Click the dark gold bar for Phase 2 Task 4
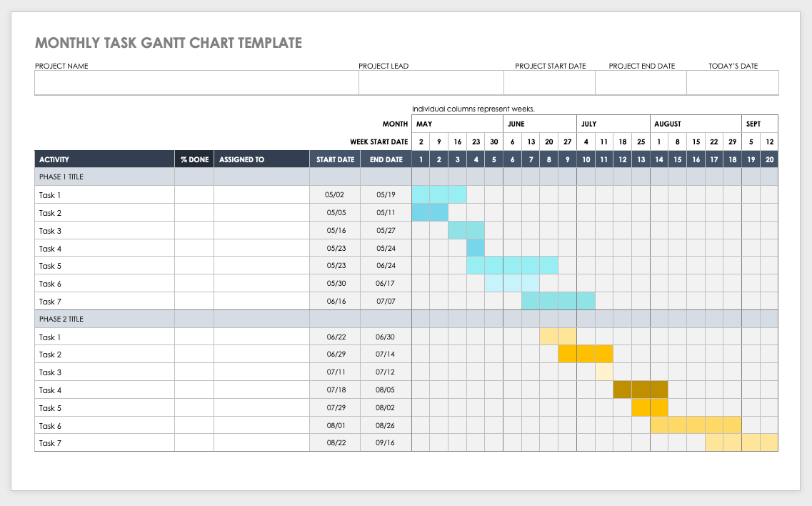Screen dimensions: 812x506 [x=641, y=390]
